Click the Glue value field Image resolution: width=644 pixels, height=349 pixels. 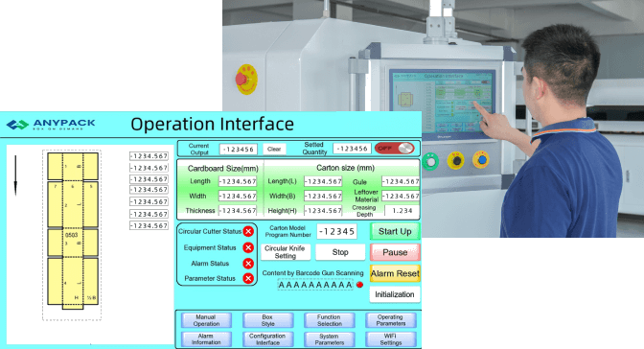401,181
